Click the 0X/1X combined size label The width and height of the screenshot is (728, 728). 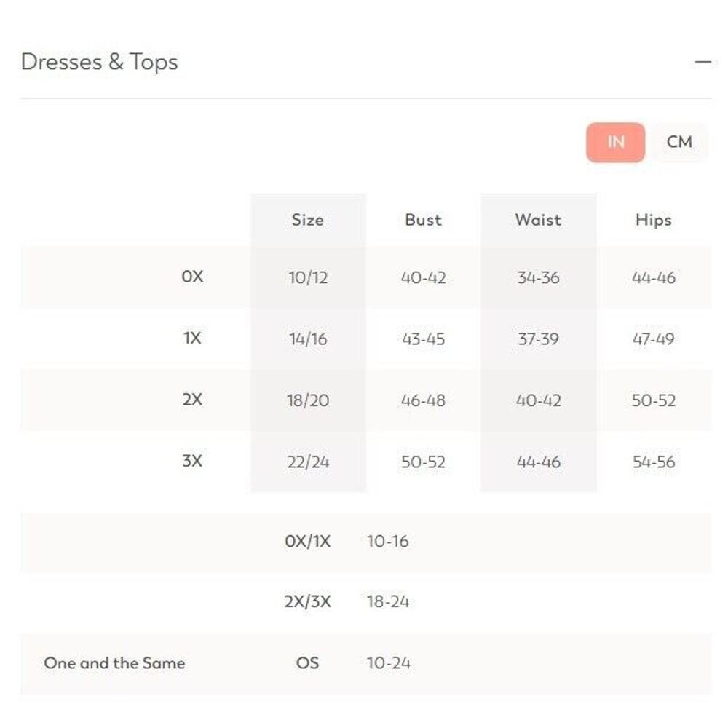click(x=307, y=541)
